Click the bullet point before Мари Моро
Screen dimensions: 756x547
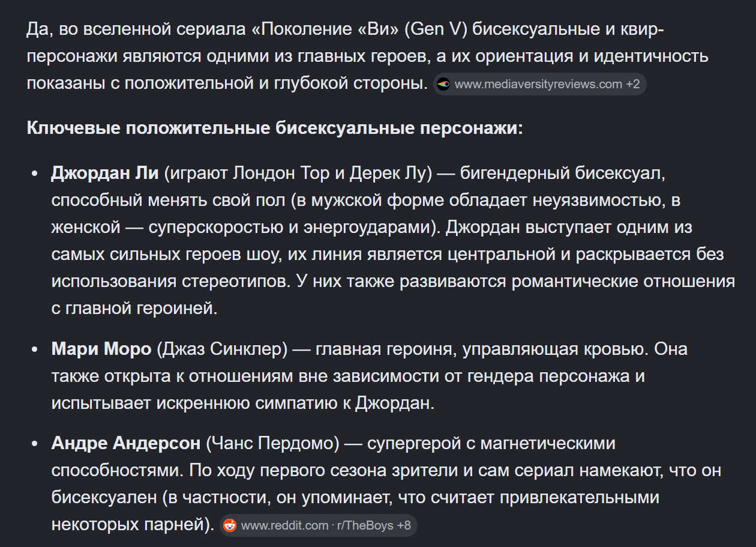(35, 349)
